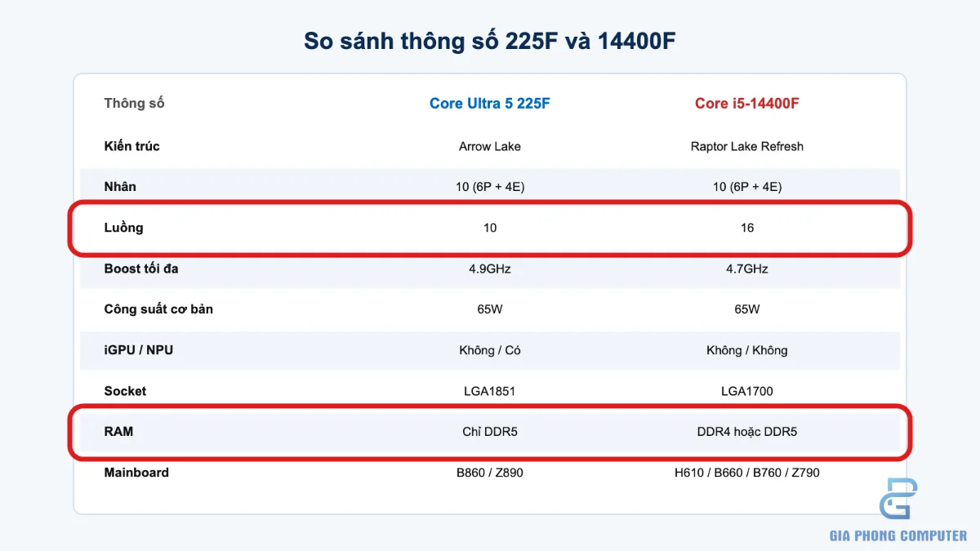
Task: Click the "Core Ultra 5 225F" column header
Action: (490, 104)
